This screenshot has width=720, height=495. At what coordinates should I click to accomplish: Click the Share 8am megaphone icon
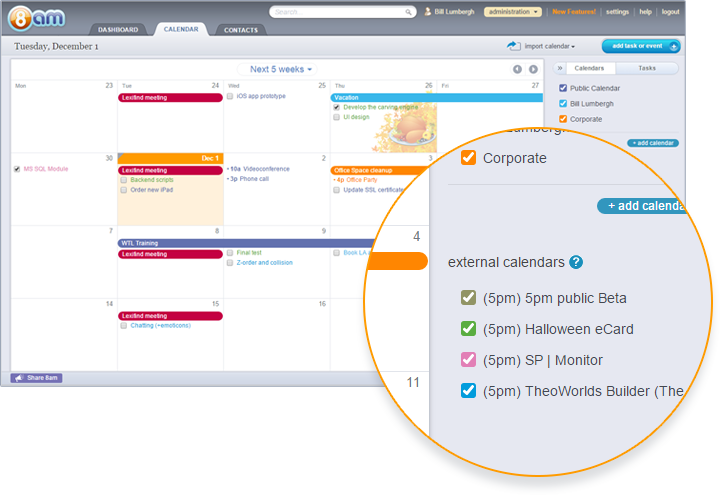coord(19,377)
